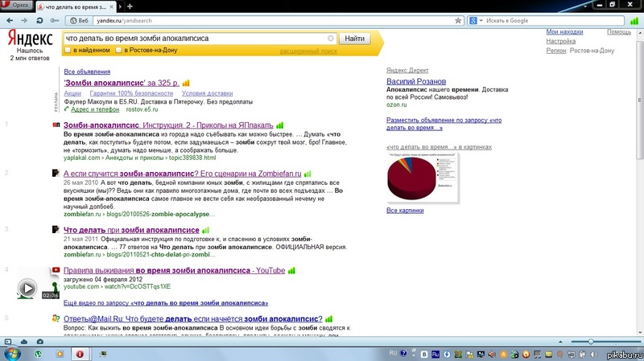Image resolution: width=644 pixels, height=361 pixels.
Task: Click the tab bar scroll arrow
Action: coord(120,6)
